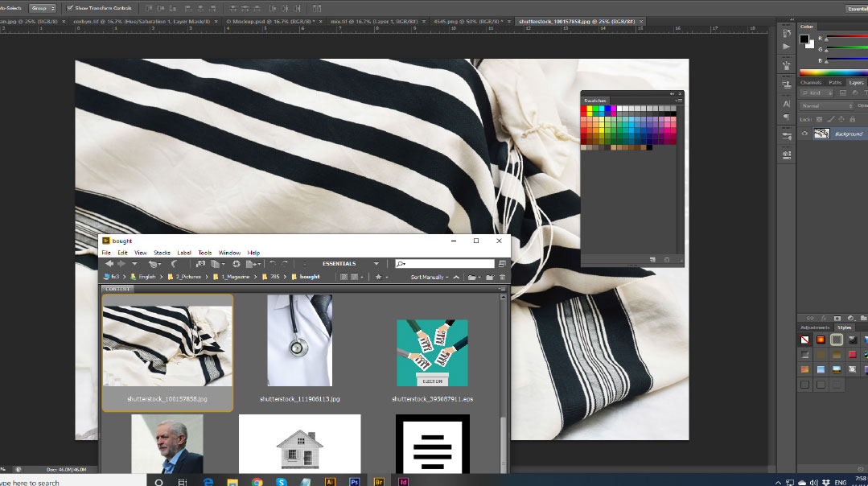Click Open in Camera Raw icon

point(237,264)
